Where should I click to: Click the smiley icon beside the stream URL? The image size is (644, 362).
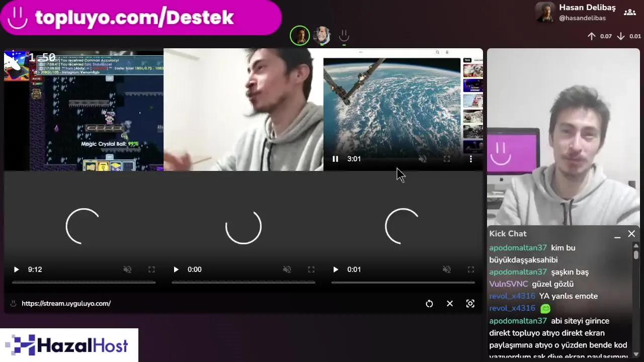(13, 304)
